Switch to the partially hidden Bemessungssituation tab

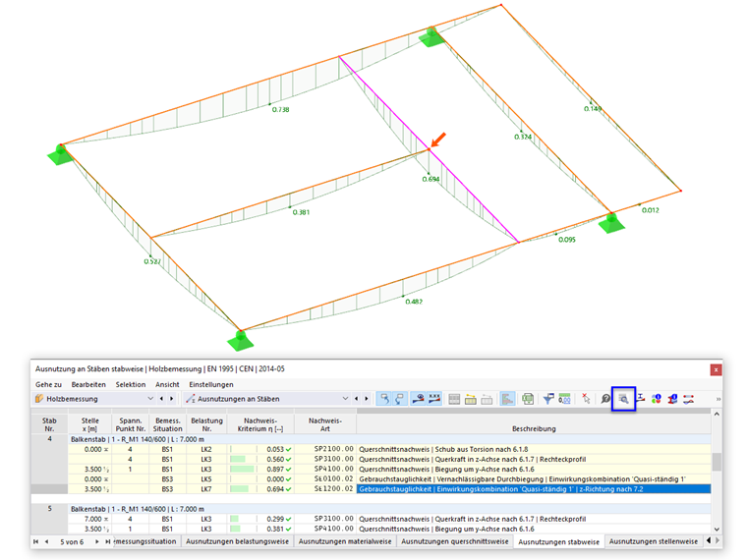click(146, 541)
